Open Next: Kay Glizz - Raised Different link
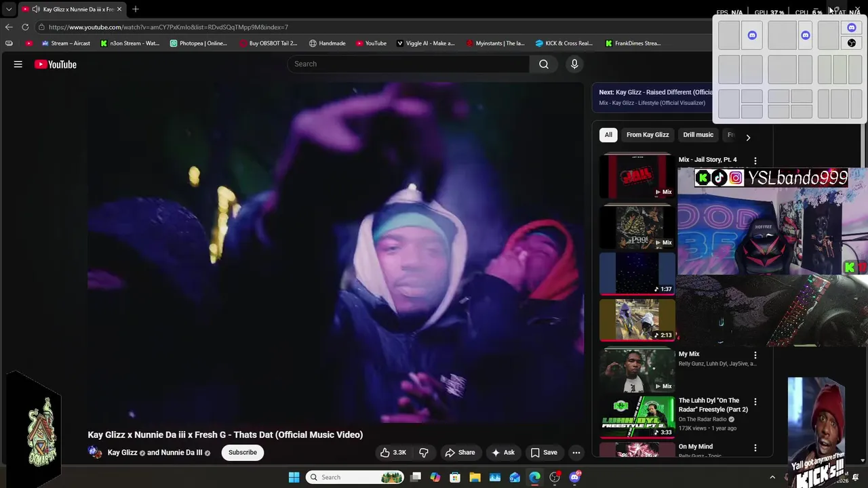The width and height of the screenshot is (868, 488). tap(655, 92)
